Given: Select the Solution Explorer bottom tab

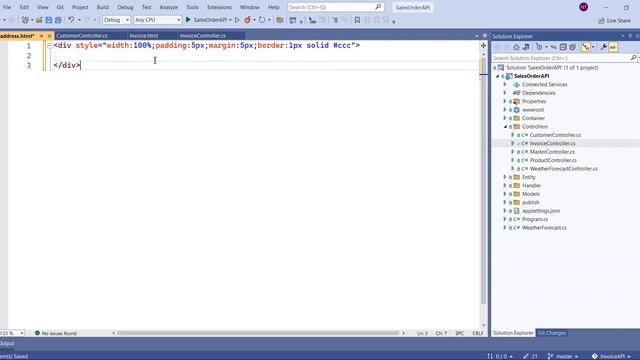Looking at the screenshot, I should coord(513,333).
